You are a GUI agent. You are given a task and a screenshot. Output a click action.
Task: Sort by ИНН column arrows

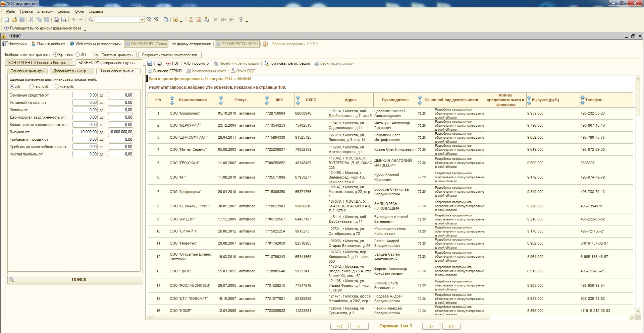click(267, 100)
